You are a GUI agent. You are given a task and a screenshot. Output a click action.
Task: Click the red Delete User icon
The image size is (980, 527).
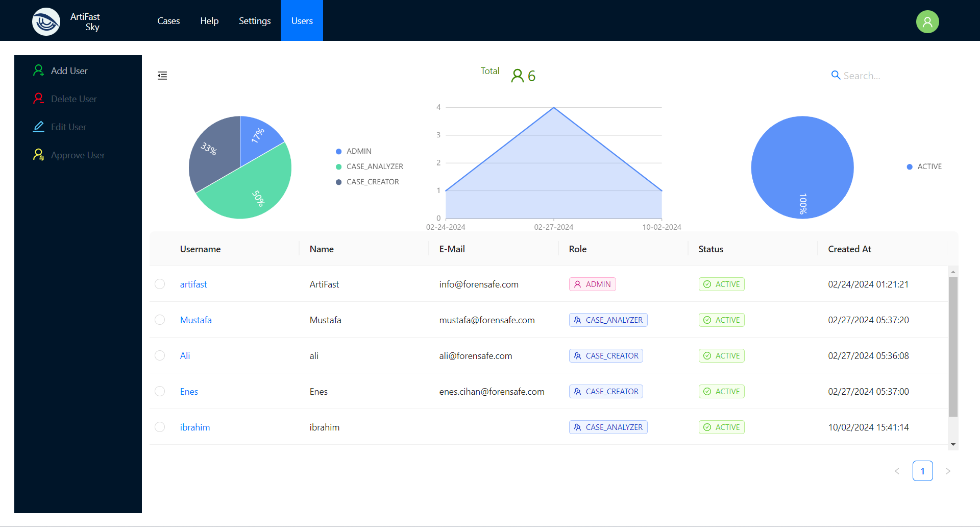tap(38, 99)
